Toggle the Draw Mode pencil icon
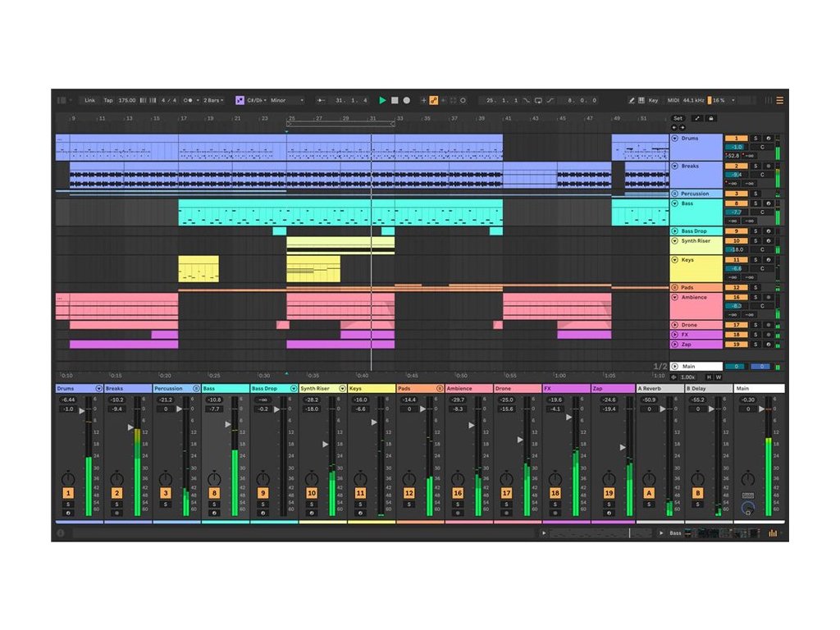Image resolution: width=840 pixels, height=630 pixels. (632, 100)
